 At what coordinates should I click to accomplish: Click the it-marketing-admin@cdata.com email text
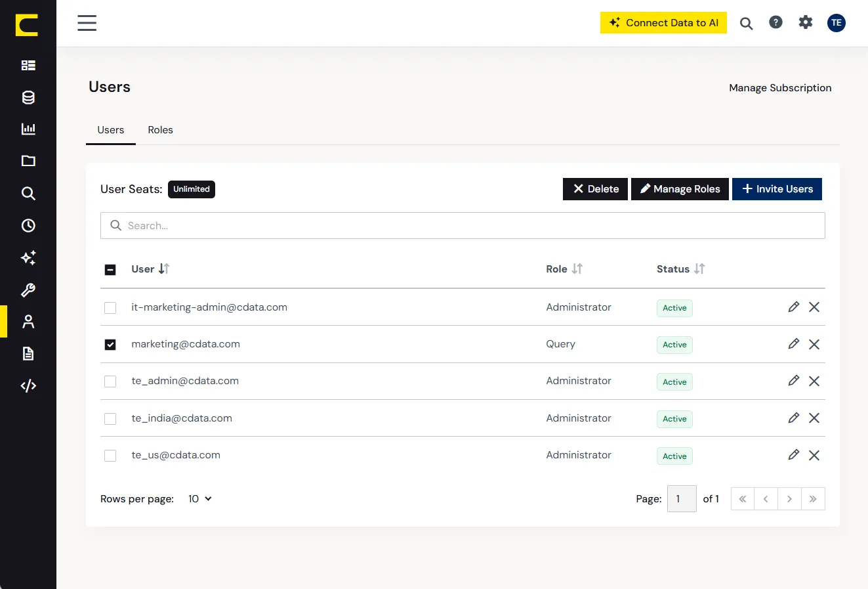209,307
